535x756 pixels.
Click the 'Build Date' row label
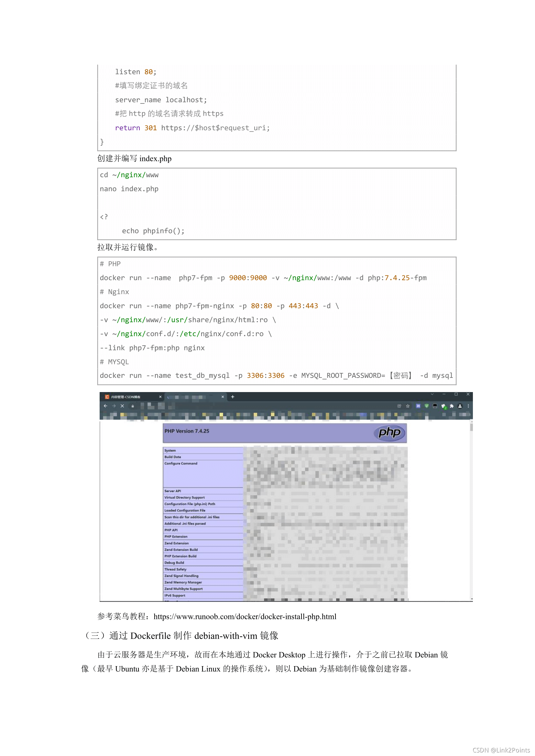tap(173, 457)
